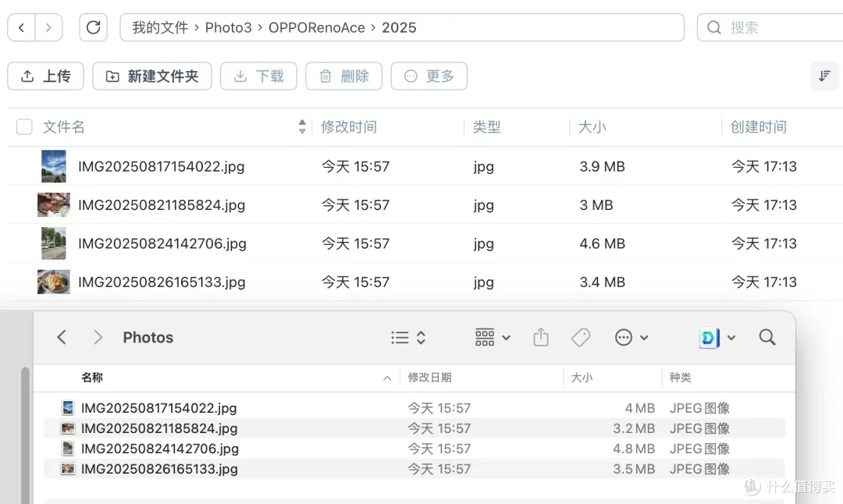
Task: Click the 下载 download button
Action: pos(258,76)
